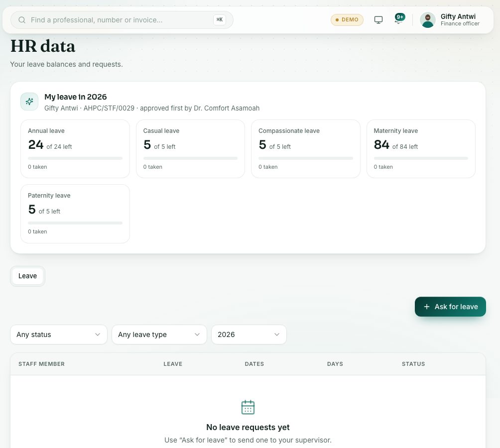Click the Paternity leave card title
Image resolution: width=500 pixels, height=448 pixels.
point(49,196)
